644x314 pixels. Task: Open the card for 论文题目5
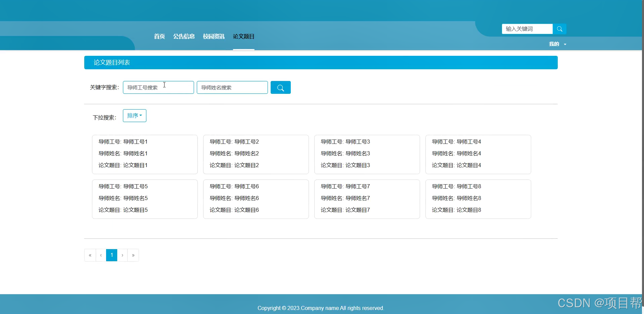(145, 199)
